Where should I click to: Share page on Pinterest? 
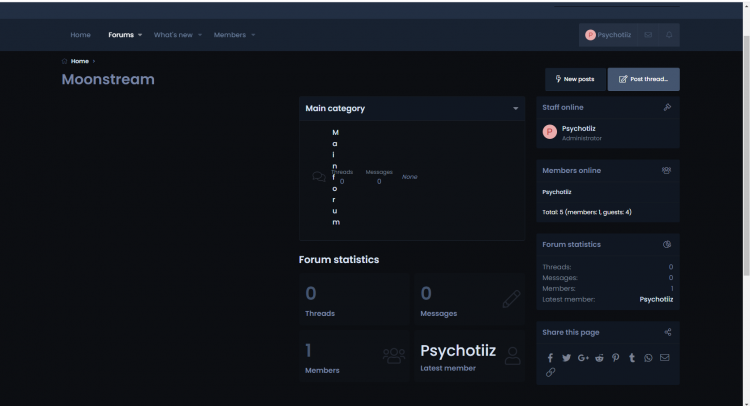tap(616, 358)
